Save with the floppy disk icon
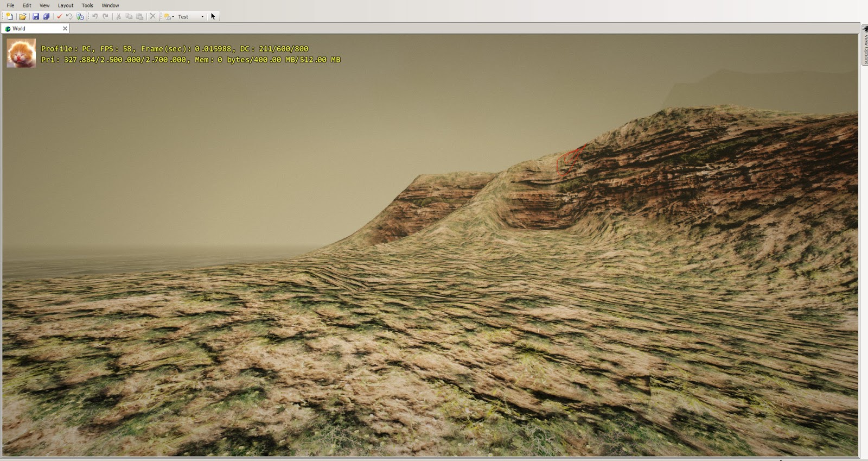 click(36, 16)
